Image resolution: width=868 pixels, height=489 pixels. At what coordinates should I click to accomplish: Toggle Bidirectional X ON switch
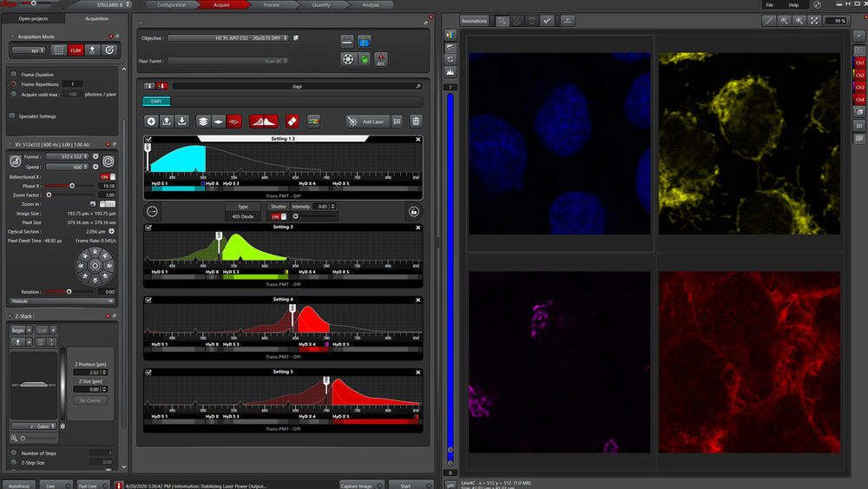[107, 176]
